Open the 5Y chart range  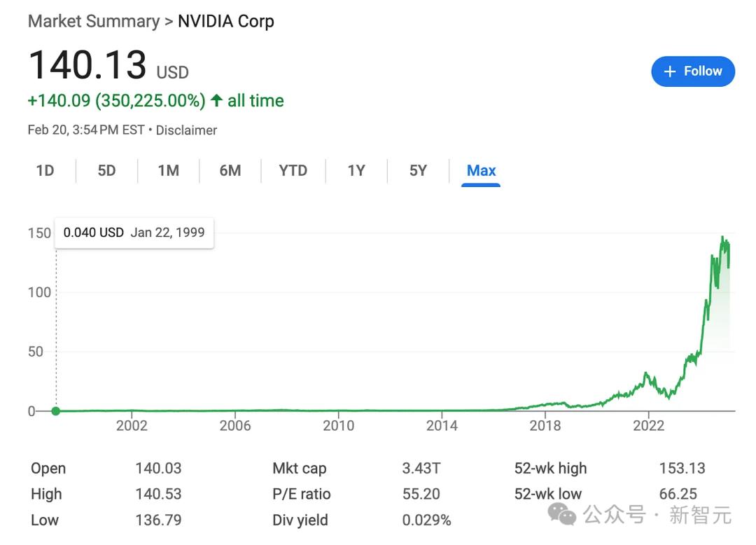click(x=418, y=170)
